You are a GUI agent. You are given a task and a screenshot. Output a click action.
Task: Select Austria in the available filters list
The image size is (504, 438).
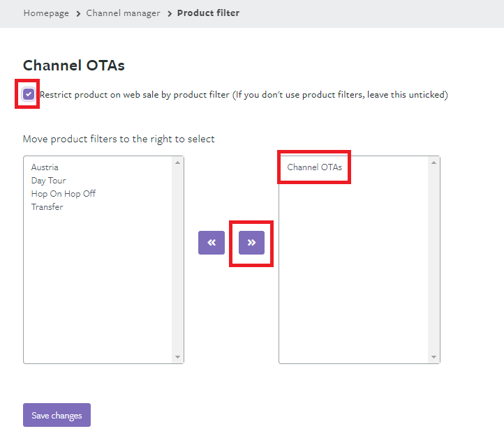tap(45, 167)
